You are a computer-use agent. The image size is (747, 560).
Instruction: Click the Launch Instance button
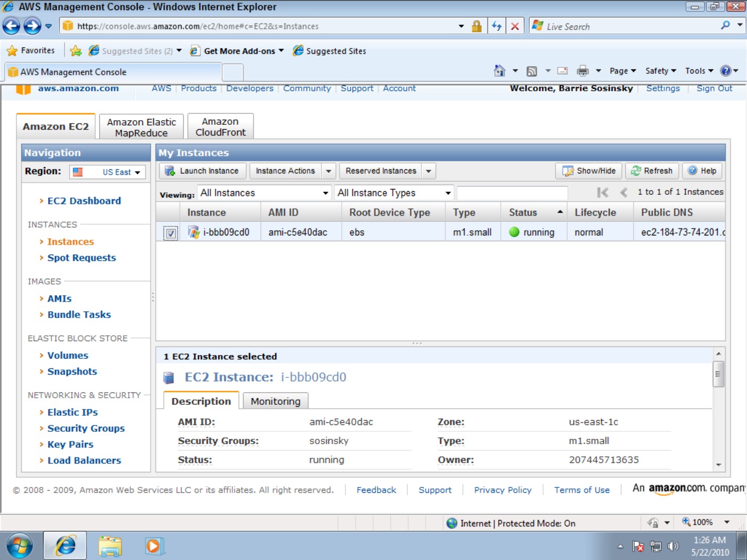(x=202, y=171)
